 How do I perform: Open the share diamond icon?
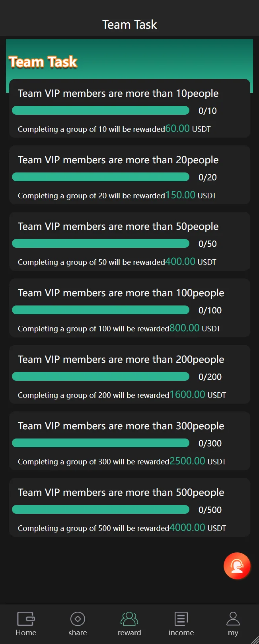click(78, 619)
